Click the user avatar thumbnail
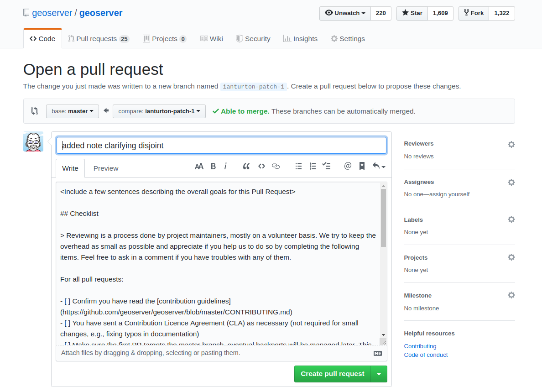 point(33,141)
